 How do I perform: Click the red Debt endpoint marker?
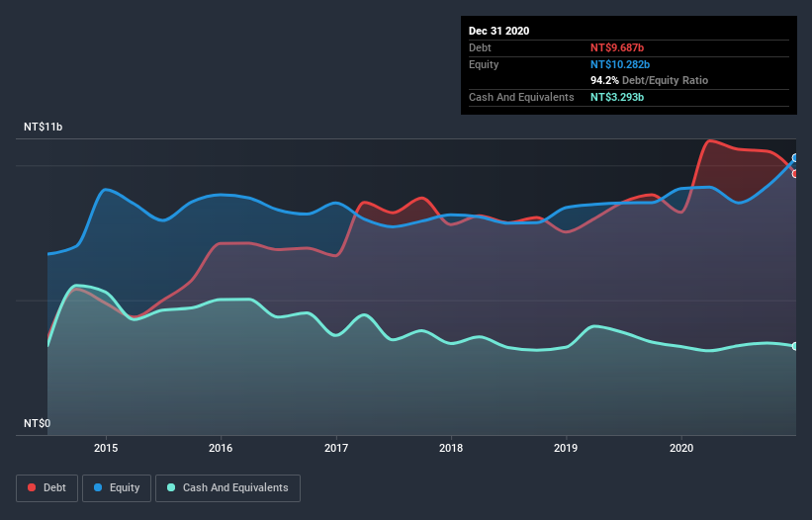coord(795,174)
